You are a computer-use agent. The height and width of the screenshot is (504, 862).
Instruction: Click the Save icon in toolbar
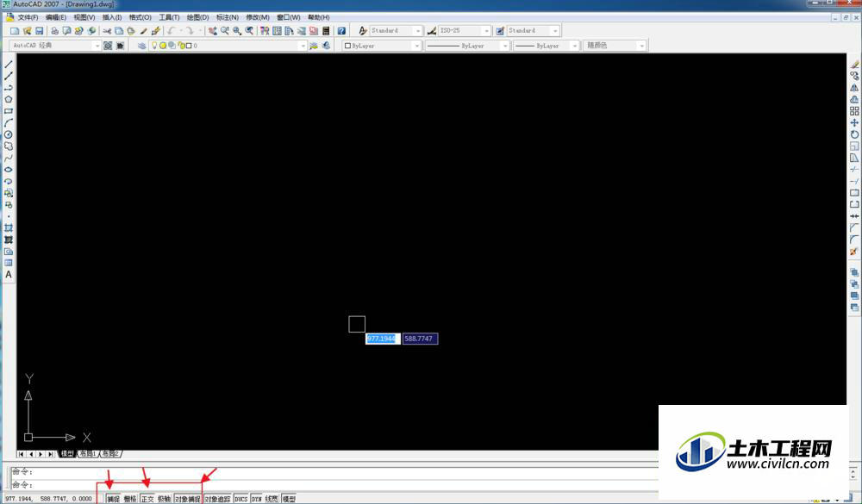[39, 31]
